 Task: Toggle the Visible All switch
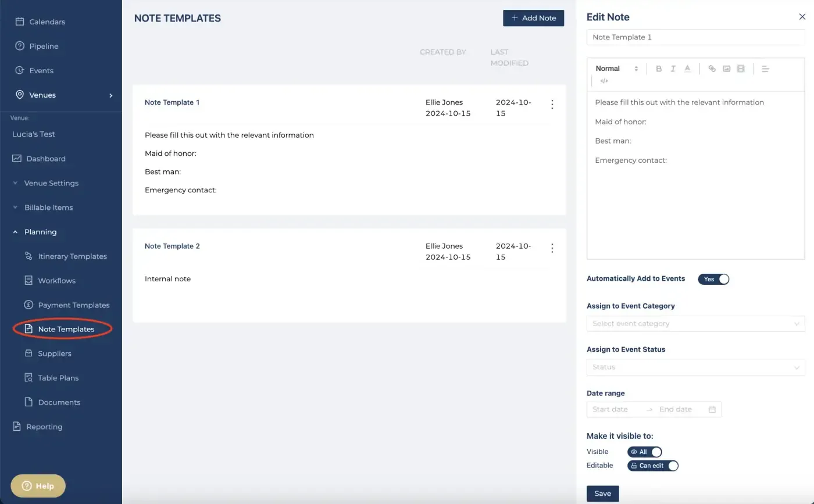pos(645,452)
